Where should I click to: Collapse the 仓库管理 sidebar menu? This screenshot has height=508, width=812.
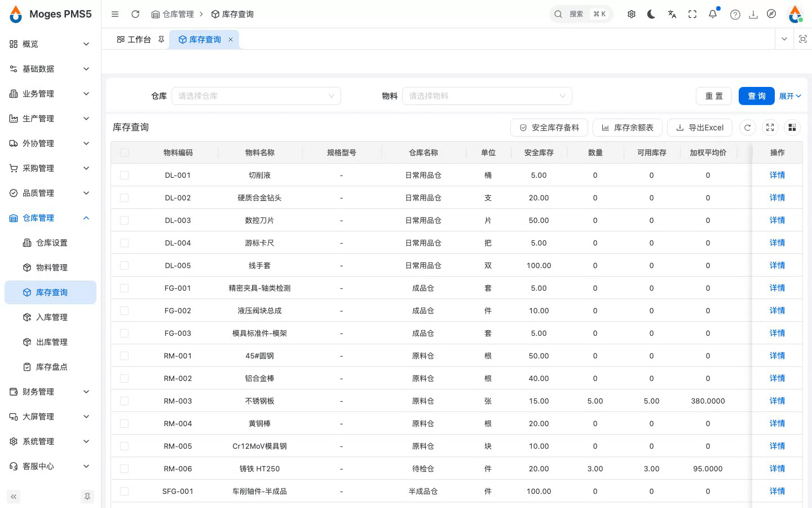click(50, 218)
